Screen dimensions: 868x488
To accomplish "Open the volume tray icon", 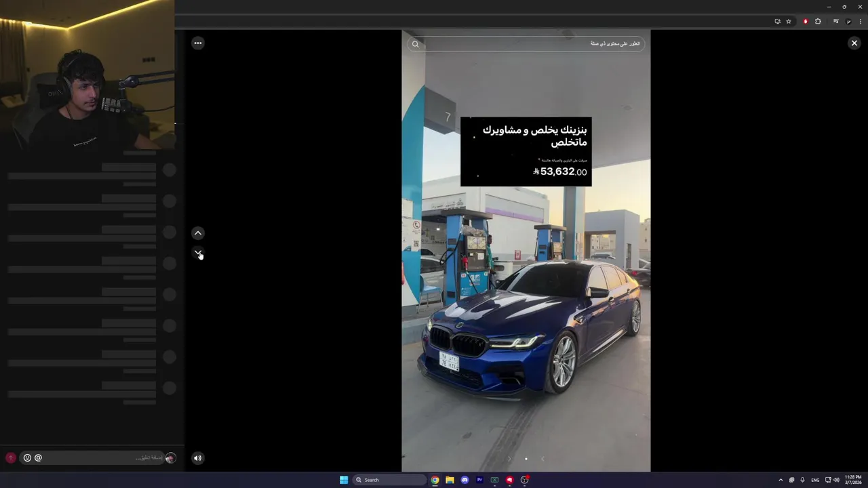I will pyautogui.click(x=836, y=480).
